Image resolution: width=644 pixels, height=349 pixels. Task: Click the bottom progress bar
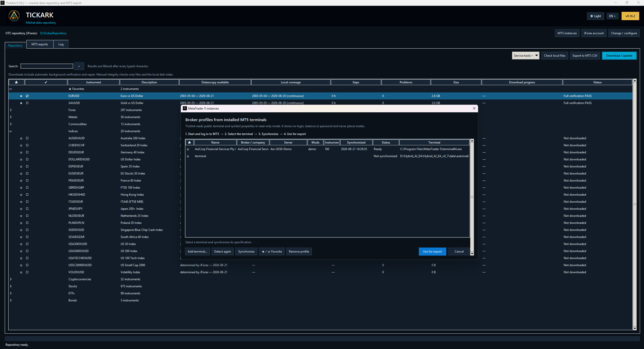coord(322,339)
